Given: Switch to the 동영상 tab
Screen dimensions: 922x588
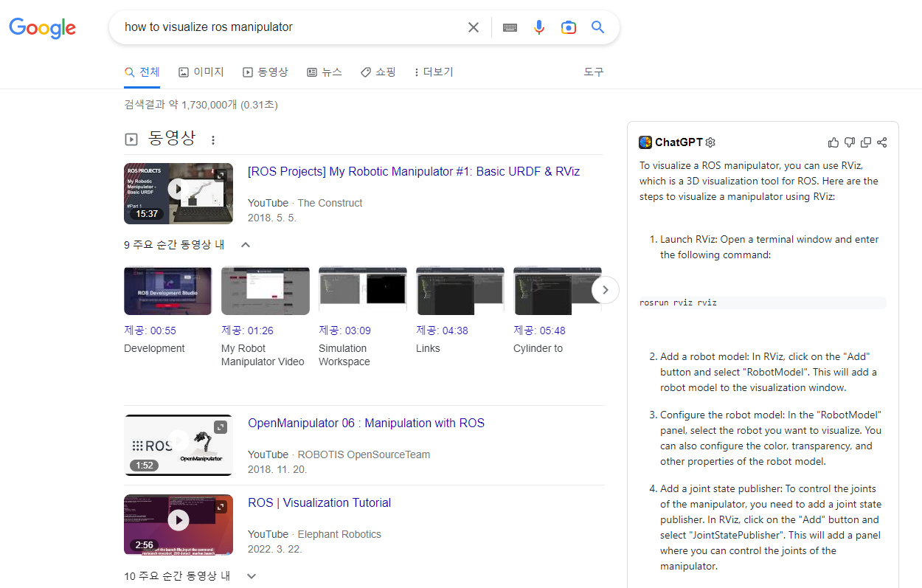Looking at the screenshot, I should pos(266,72).
